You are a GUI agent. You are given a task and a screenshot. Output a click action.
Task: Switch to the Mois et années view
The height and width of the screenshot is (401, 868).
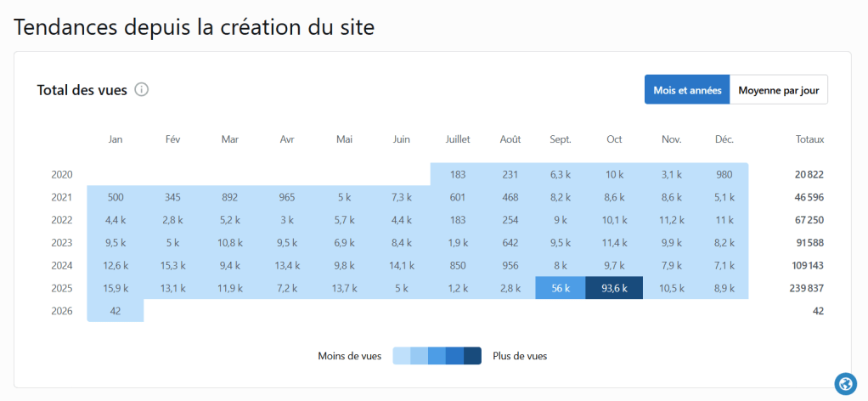[687, 89]
